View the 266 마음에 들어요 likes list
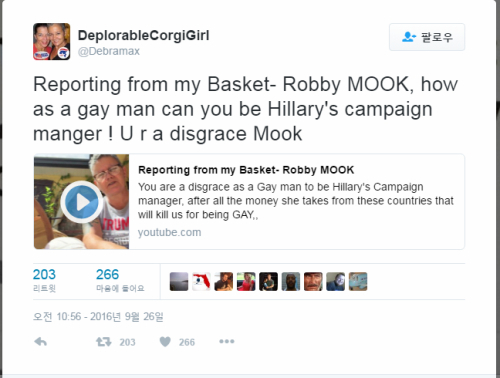This screenshot has height=378, width=500. (120, 280)
